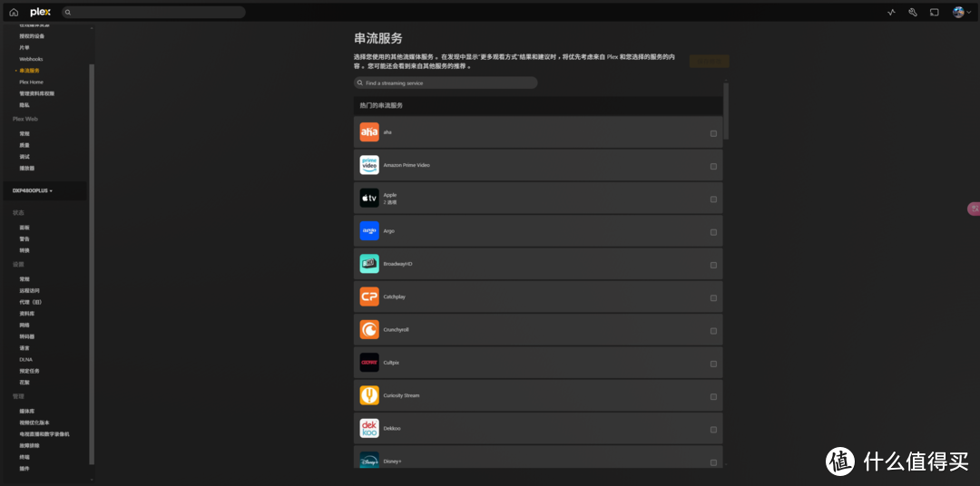The image size is (980, 486).
Task: Open the activity pulse icon
Action: coord(891,13)
